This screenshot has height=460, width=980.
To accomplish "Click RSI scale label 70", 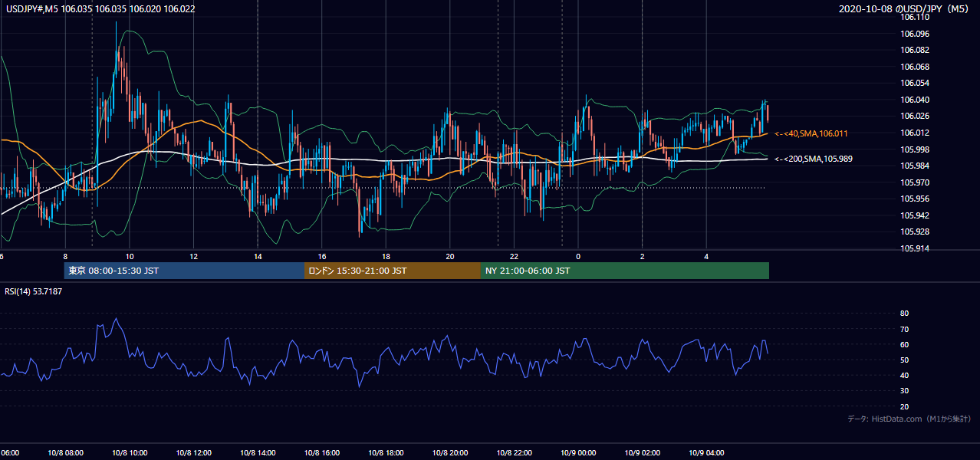I will (x=904, y=329).
